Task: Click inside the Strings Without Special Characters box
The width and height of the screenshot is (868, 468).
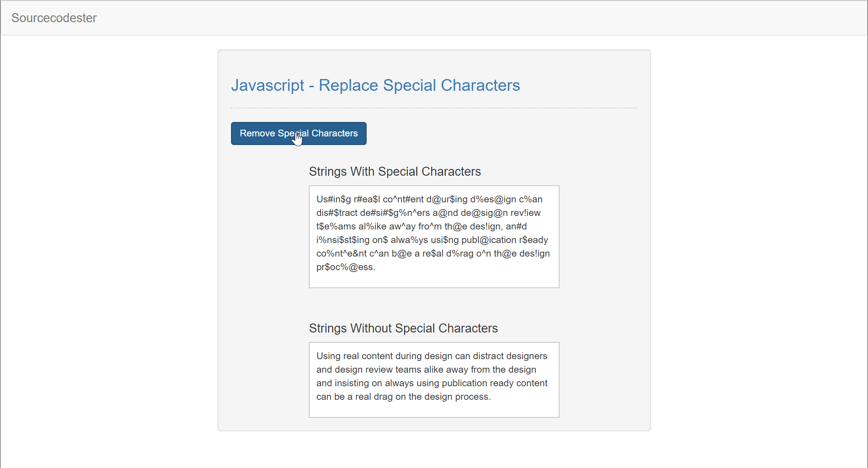Action: click(x=433, y=379)
